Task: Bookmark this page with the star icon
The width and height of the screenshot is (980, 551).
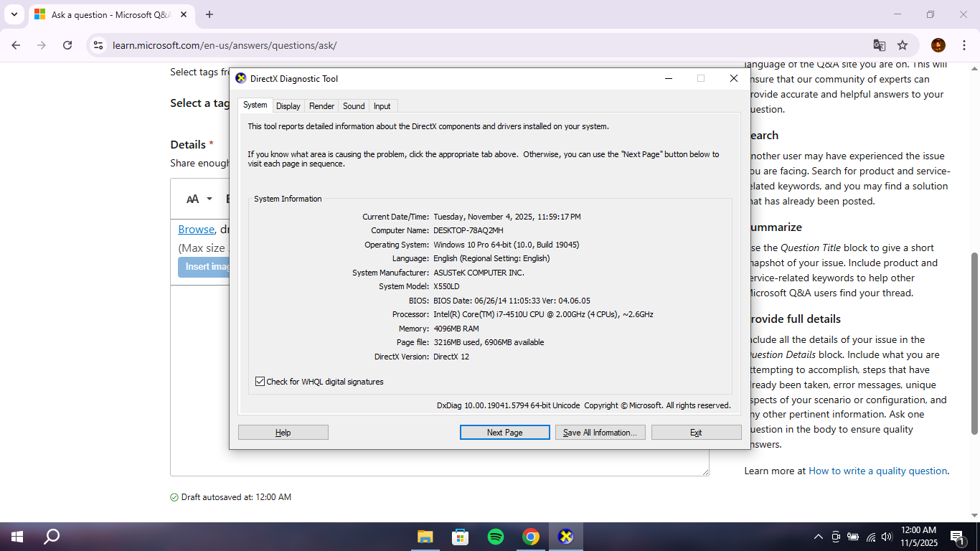Action: 903,45
